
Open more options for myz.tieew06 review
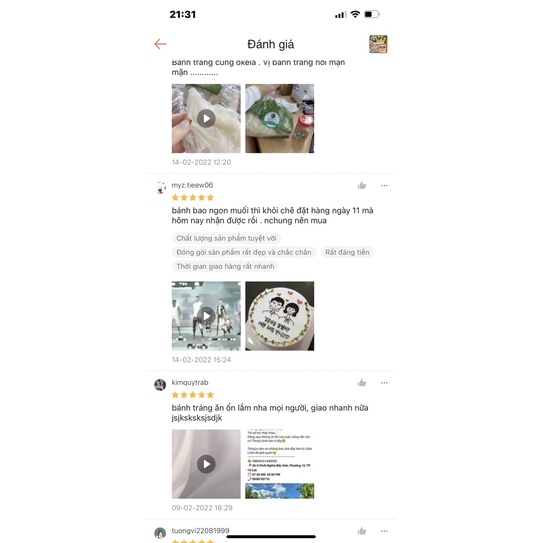pos(384,186)
